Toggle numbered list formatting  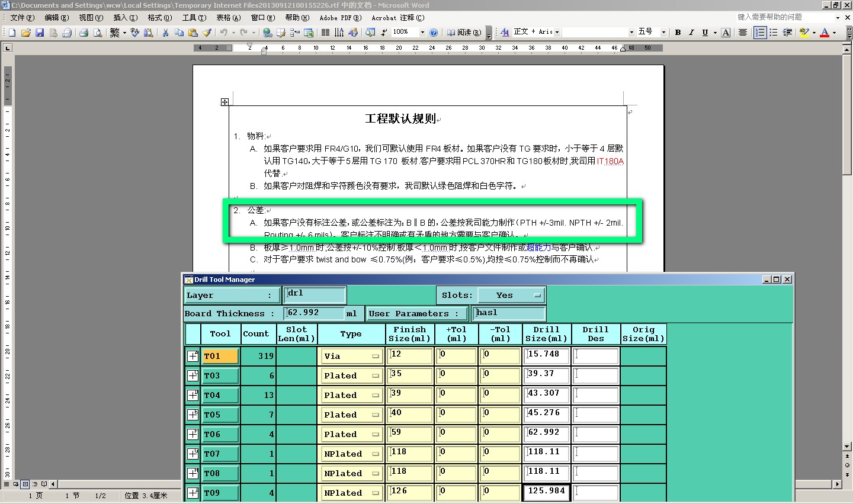coord(760,33)
